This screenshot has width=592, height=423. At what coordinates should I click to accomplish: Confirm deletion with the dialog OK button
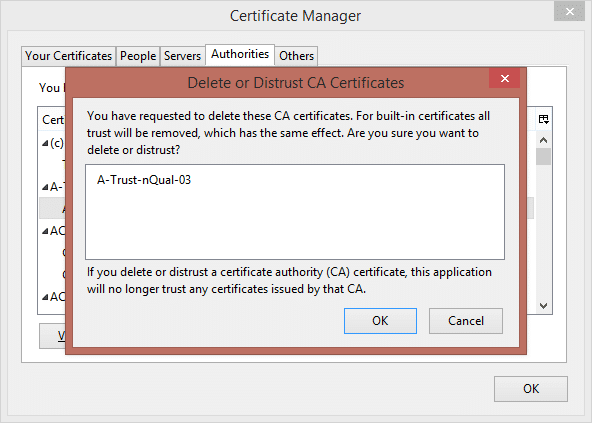[x=380, y=321]
